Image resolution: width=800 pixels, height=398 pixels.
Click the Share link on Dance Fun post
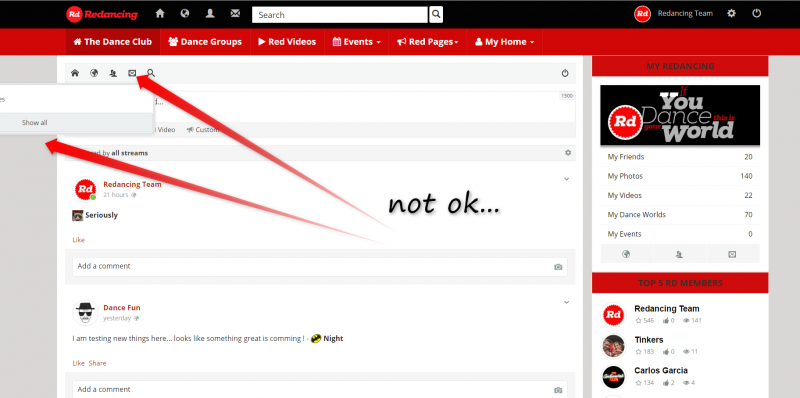point(97,363)
